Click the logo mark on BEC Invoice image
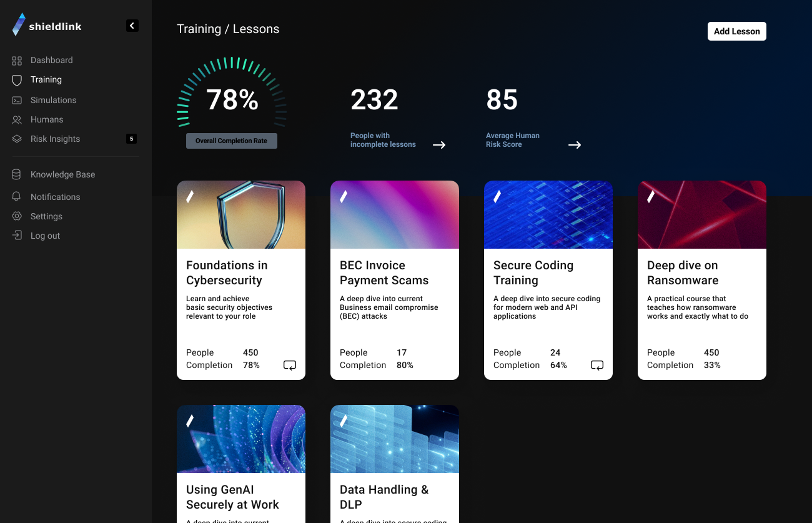812x523 pixels. [344, 197]
